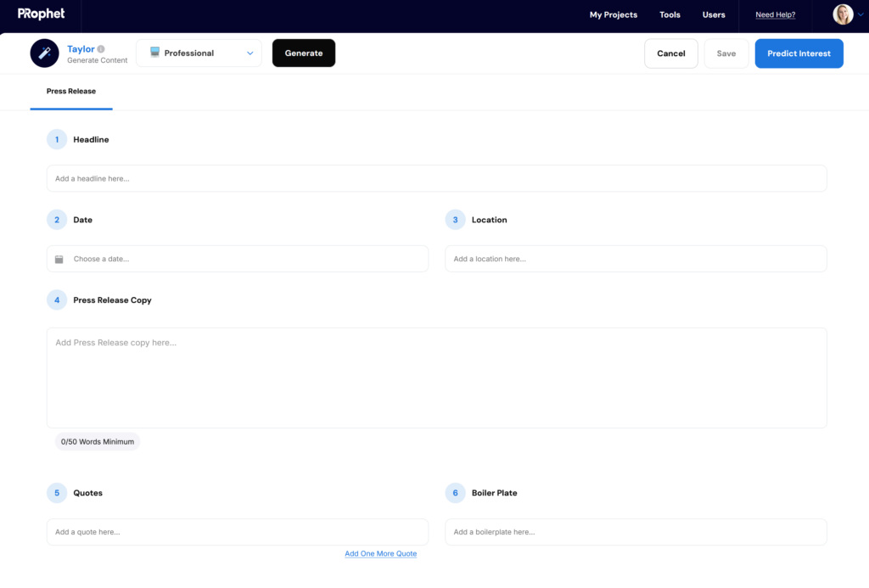Focus the quote input field

[238, 532]
